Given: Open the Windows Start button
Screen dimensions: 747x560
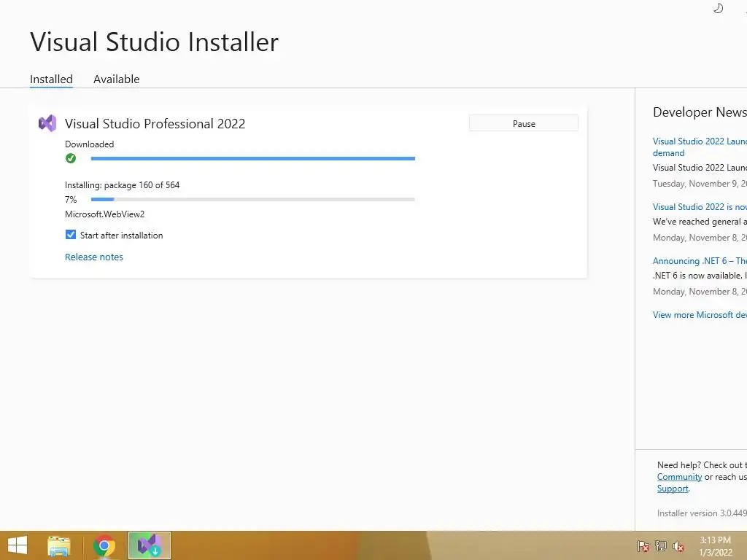Looking at the screenshot, I should point(18,545).
